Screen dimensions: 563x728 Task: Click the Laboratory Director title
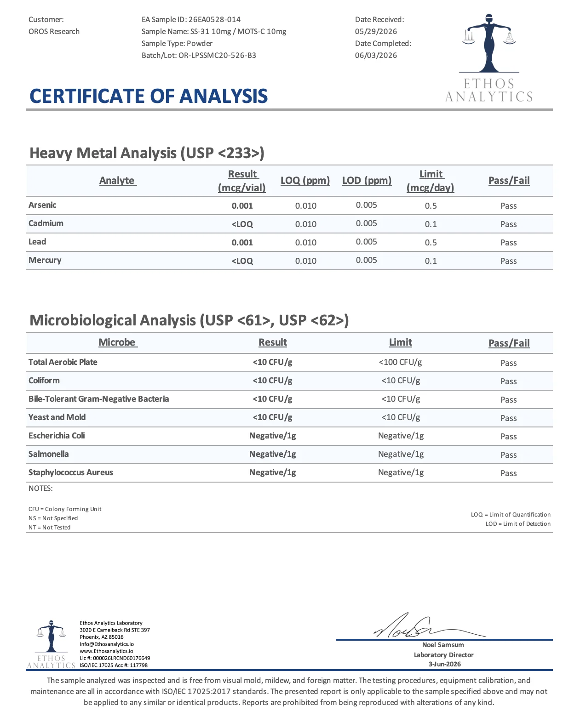(x=443, y=655)
